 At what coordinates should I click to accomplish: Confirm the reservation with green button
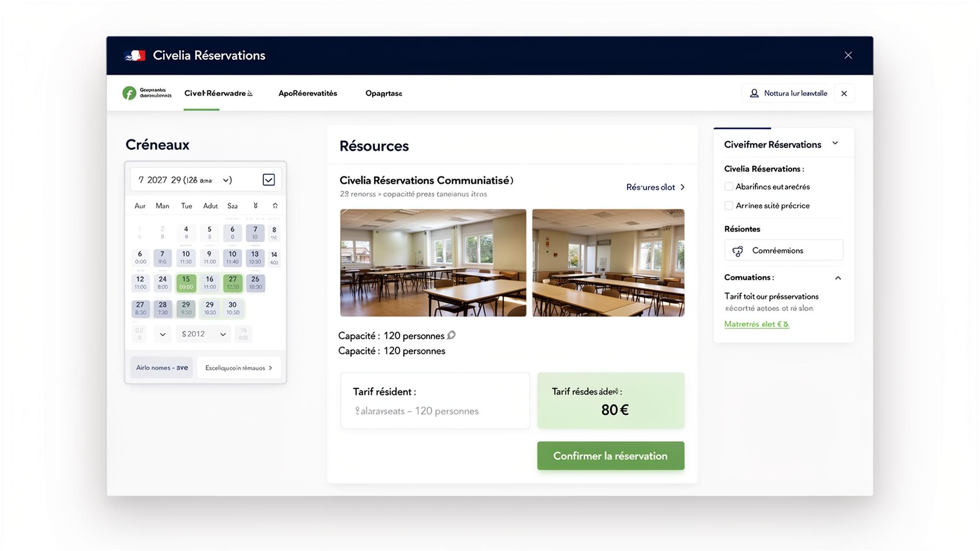coord(610,456)
